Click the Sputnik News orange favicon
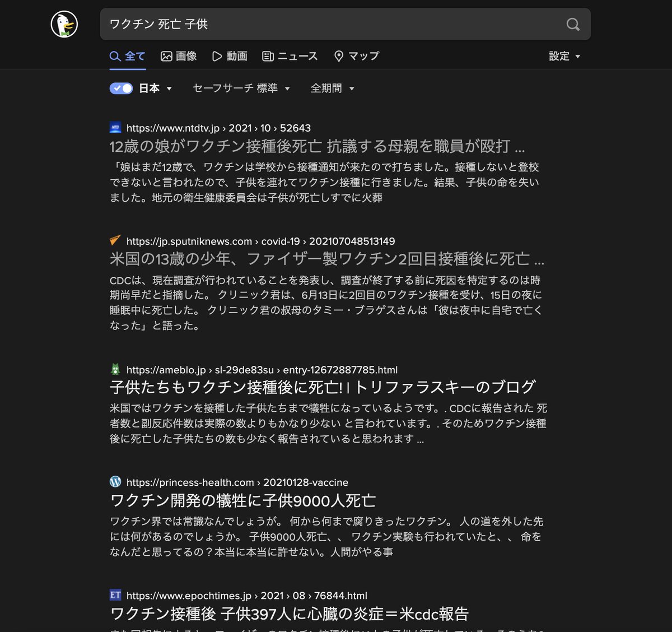This screenshot has width=672, height=632. (115, 241)
